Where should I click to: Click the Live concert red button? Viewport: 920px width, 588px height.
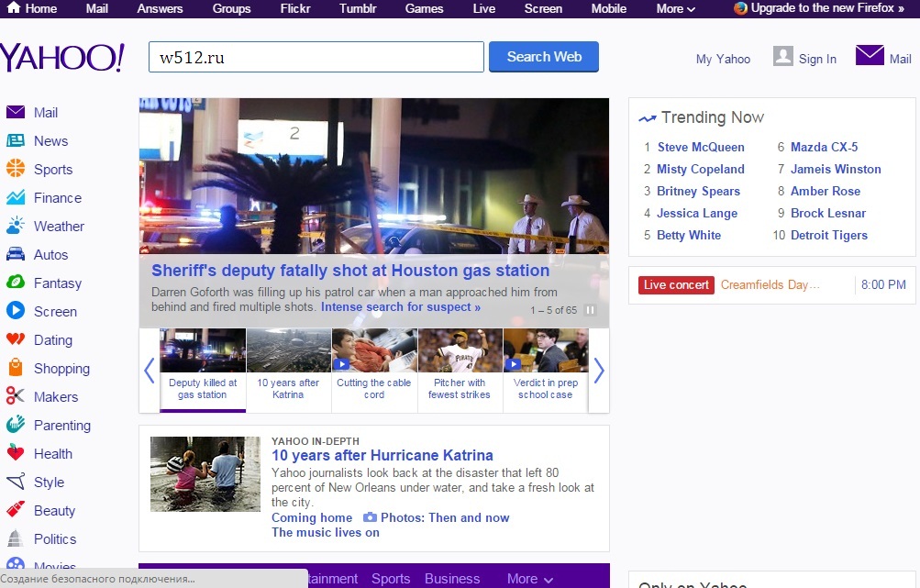[x=676, y=284]
